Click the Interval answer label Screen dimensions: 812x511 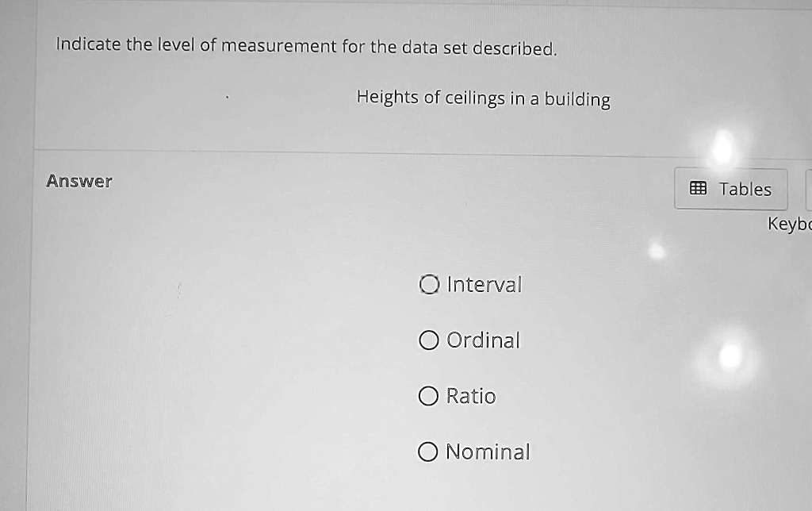pos(484,284)
